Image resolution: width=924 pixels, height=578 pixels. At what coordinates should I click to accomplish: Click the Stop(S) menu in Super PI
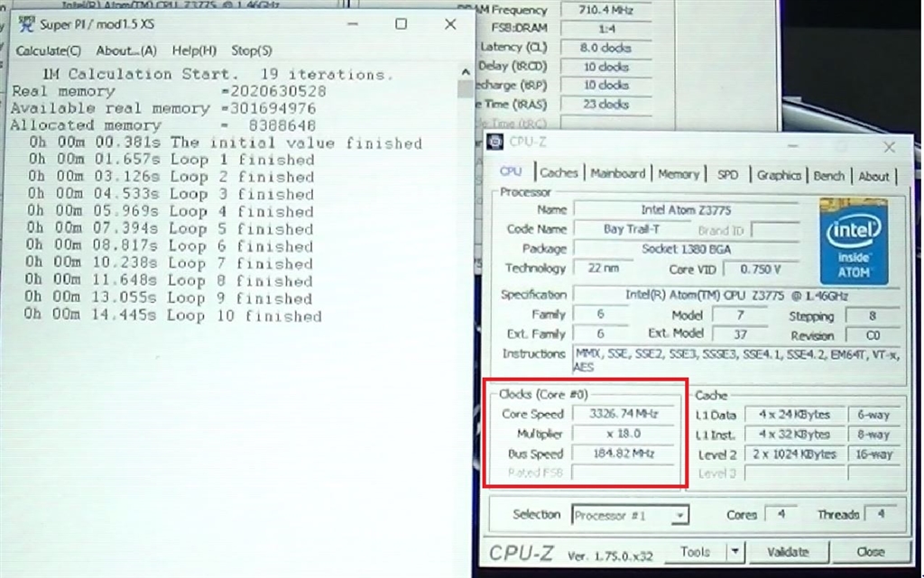pyautogui.click(x=252, y=51)
